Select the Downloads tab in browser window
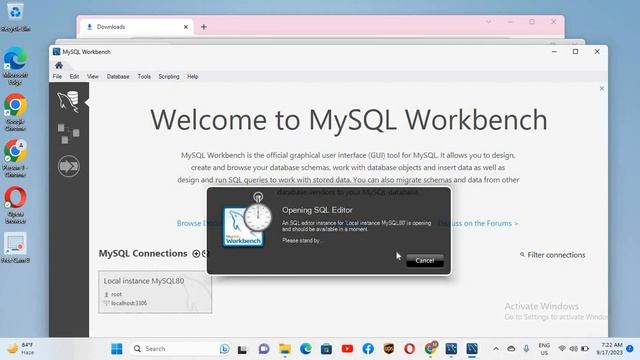This screenshot has height=360, width=640. (x=135, y=27)
